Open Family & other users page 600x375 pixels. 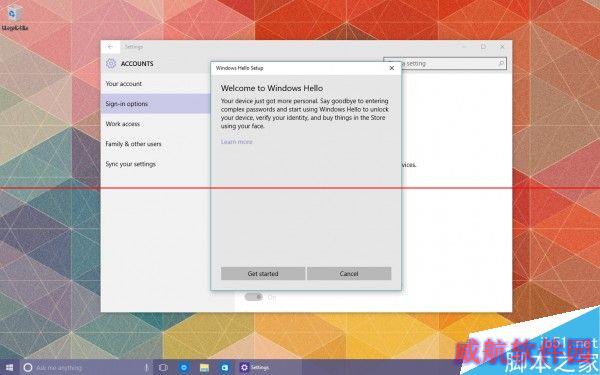pos(155,144)
